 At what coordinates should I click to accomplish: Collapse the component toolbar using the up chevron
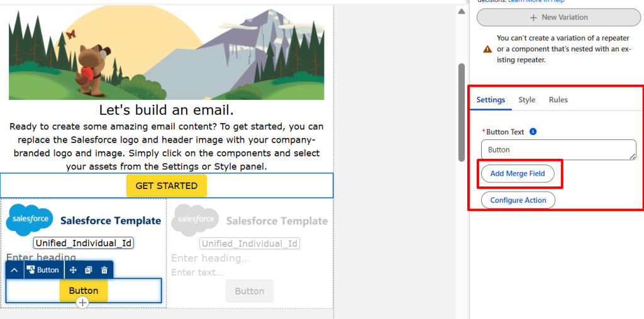14,270
